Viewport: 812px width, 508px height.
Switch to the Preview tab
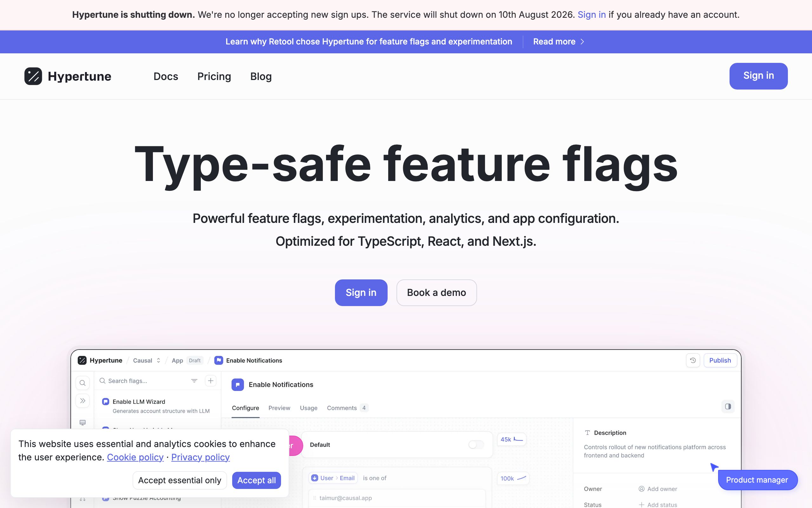[279, 408]
